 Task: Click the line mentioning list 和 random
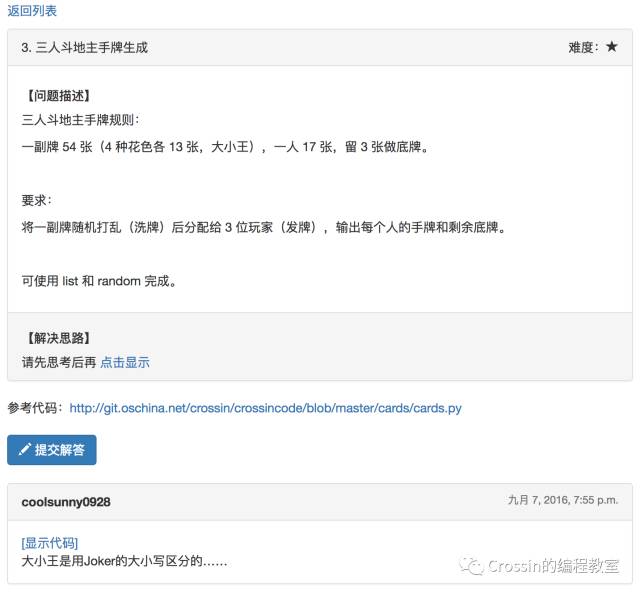pos(99,281)
